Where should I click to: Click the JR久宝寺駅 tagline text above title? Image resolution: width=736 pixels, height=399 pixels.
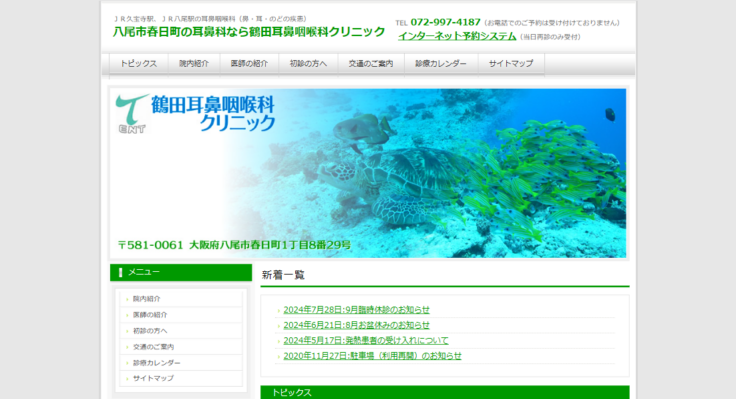[210, 19]
